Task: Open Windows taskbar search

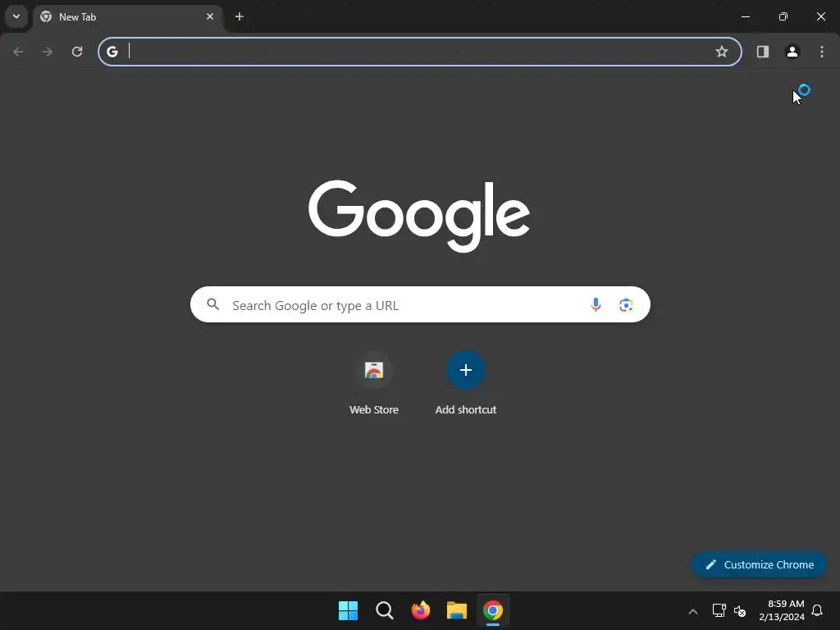Action: pyautogui.click(x=384, y=610)
